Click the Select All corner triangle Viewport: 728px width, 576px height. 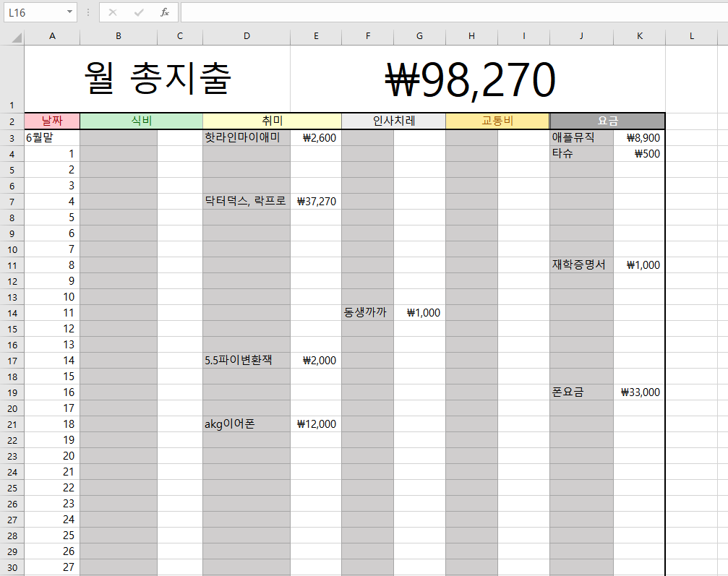(x=16, y=37)
